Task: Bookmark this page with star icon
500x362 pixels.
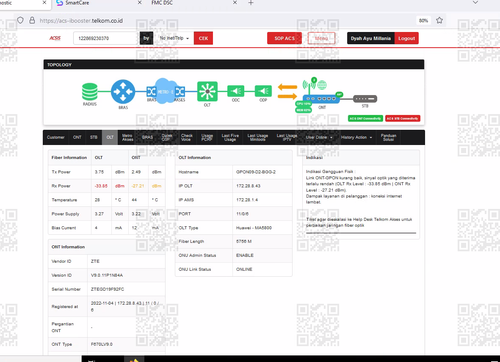Action: click(x=439, y=20)
